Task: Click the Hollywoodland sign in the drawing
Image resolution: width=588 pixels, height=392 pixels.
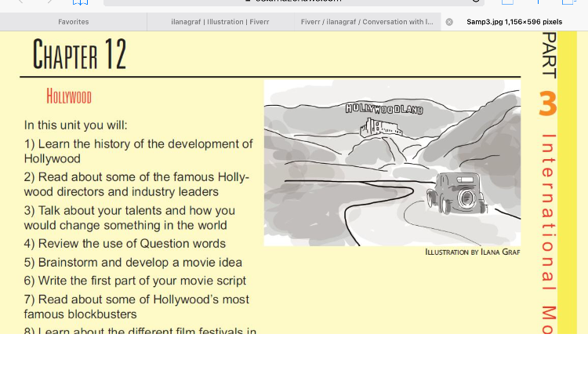Action: tap(384, 109)
